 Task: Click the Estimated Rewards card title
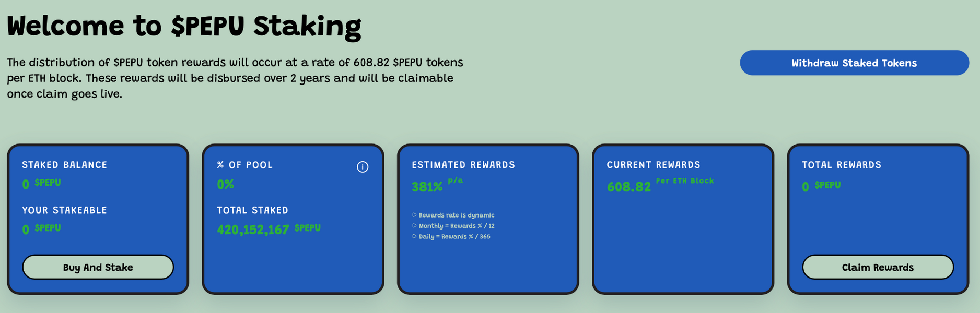pos(463,165)
